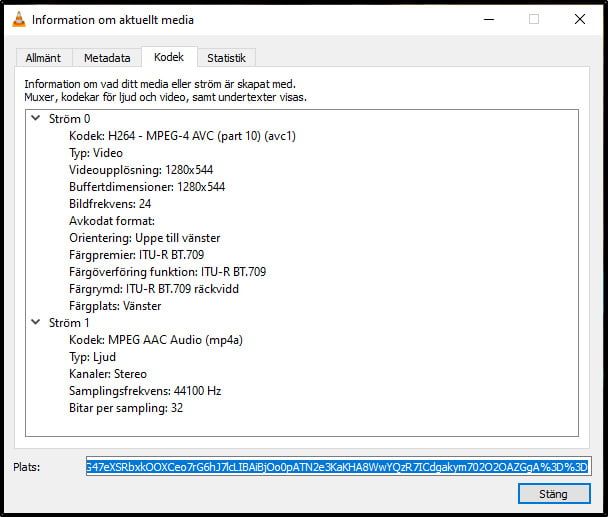
Task: Select the 'Bildfrekvens: 24' row
Action: (x=110, y=204)
